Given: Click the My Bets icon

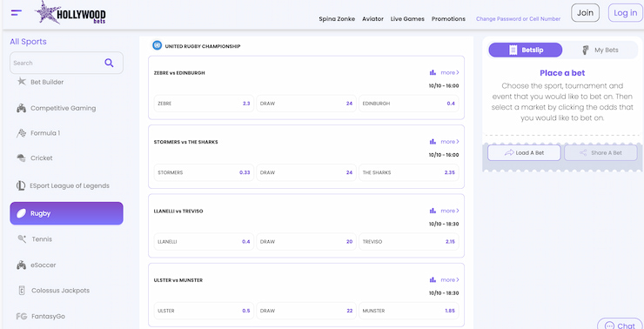Looking at the screenshot, I should [x=586, y=50].
